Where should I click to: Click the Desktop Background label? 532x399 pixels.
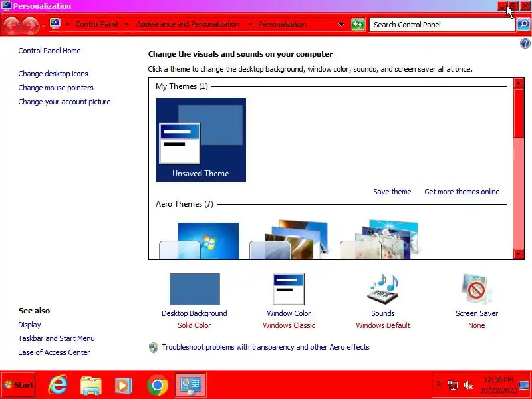click(x=194, y=313)
